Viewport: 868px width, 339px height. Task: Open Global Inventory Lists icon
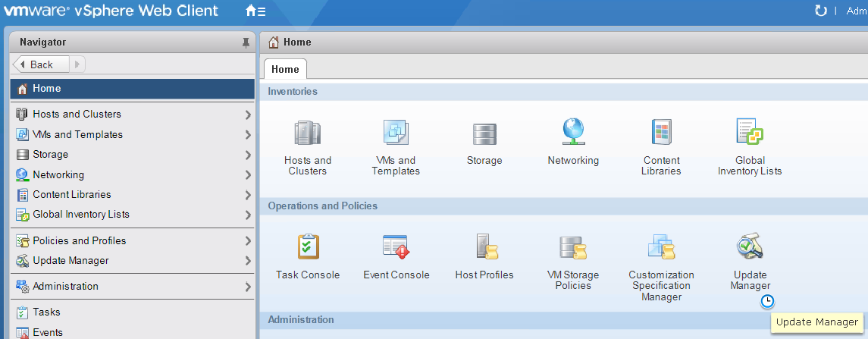click(x=750, y=132)
